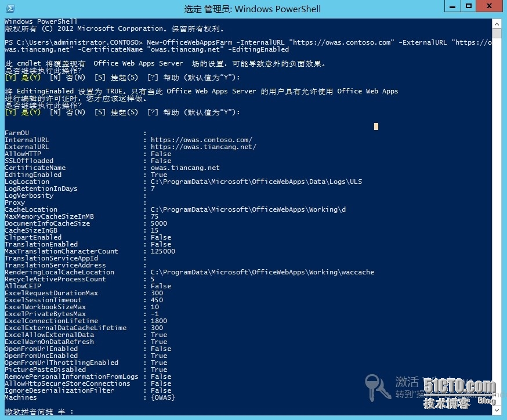
Task: Click the SSLOffloaded property name
Action: [29, 161]
